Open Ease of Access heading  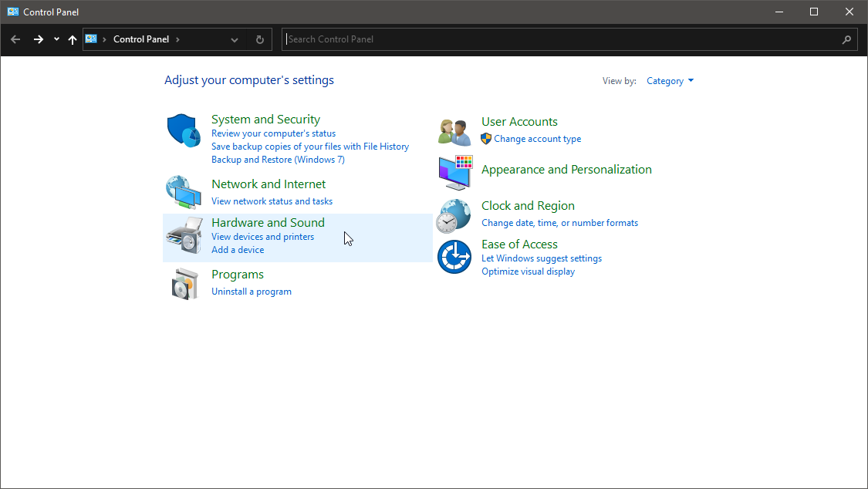[519, 244]
